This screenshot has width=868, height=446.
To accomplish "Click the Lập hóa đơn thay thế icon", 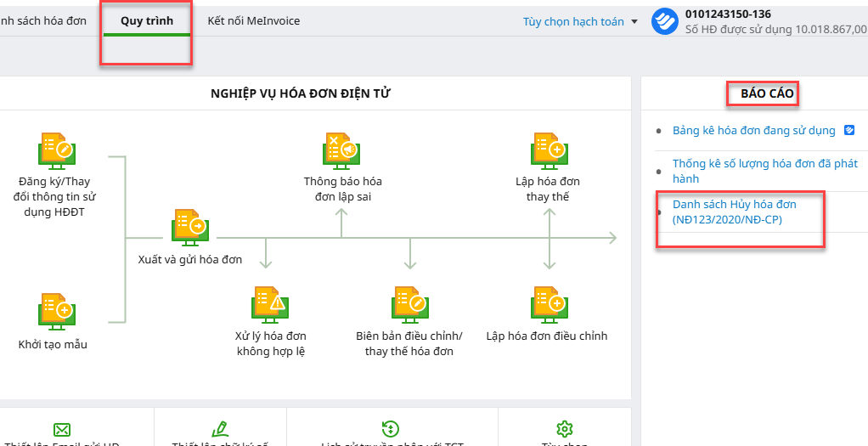I will point(548,150).
